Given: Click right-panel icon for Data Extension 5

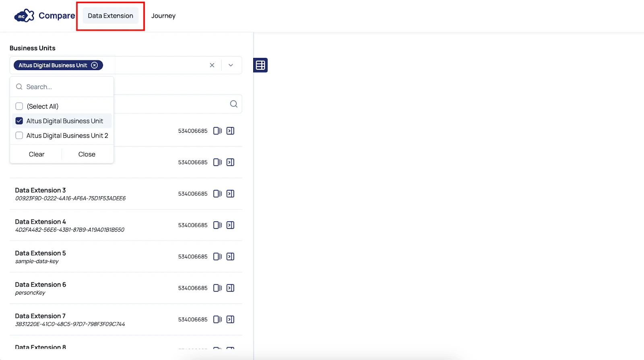Looking at the screenshot, I should coord(230,256).
